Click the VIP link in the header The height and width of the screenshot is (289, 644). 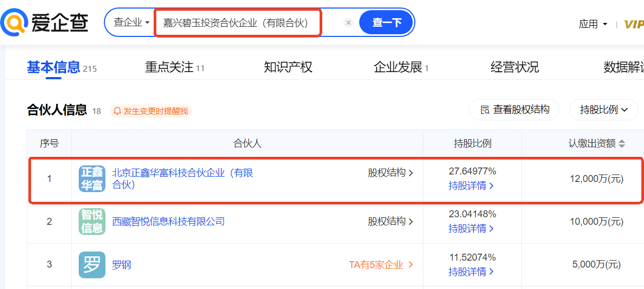[634, 24]
